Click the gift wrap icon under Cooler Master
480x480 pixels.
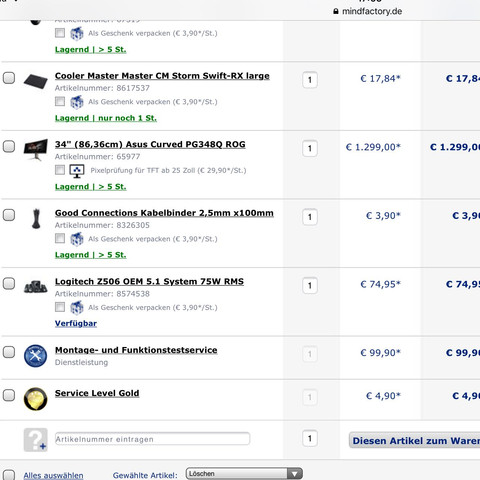[77, 102]
